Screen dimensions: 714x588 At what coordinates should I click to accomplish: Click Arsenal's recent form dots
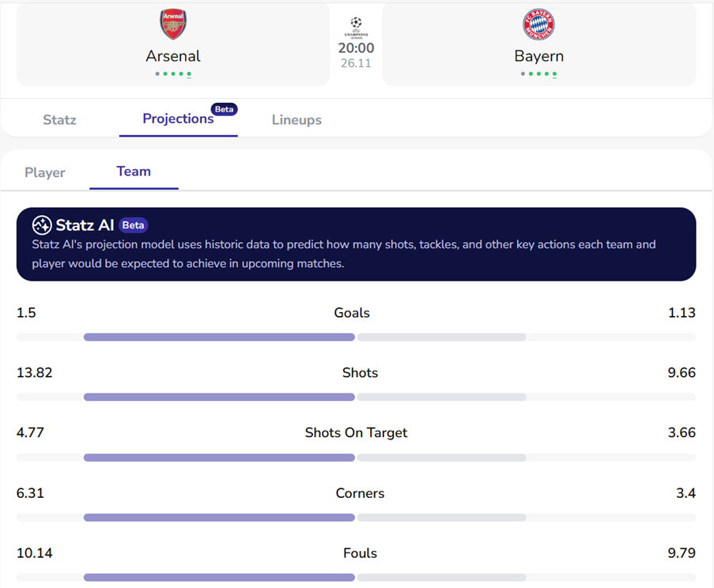pos(173,73)
